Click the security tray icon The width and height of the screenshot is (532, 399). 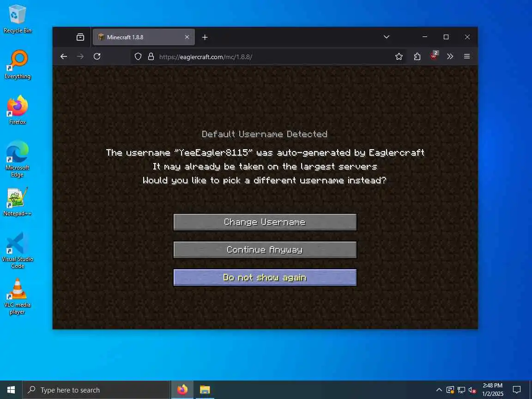pyautogui.click(x=450, y=390)
